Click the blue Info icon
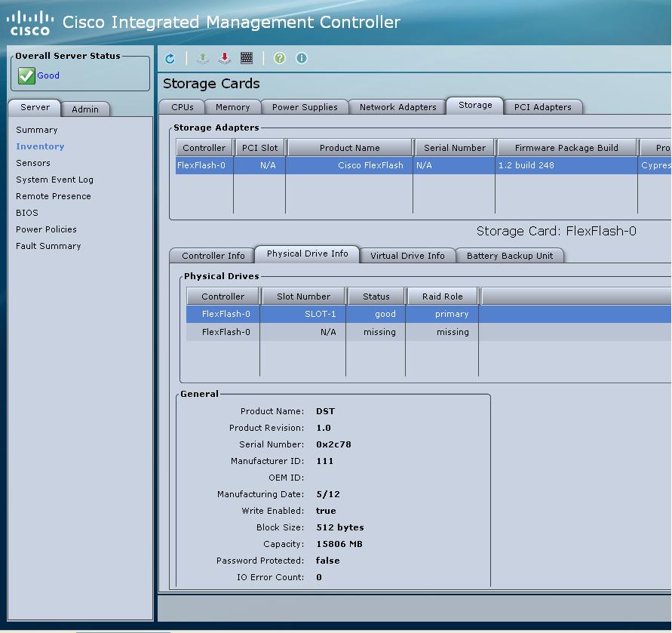This screenshot has width=672, height=633. pyautogui.click(x=301, y=58)
